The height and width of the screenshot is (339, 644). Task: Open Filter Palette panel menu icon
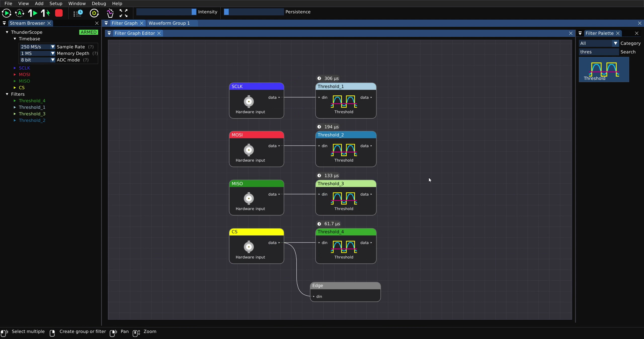(x=580, y=33)
